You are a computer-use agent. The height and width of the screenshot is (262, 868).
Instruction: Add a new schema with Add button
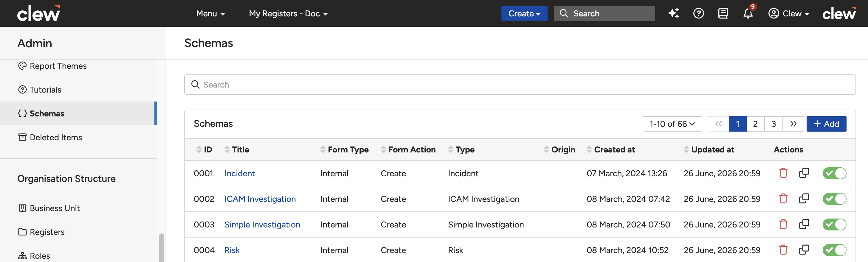pos(826,124)
